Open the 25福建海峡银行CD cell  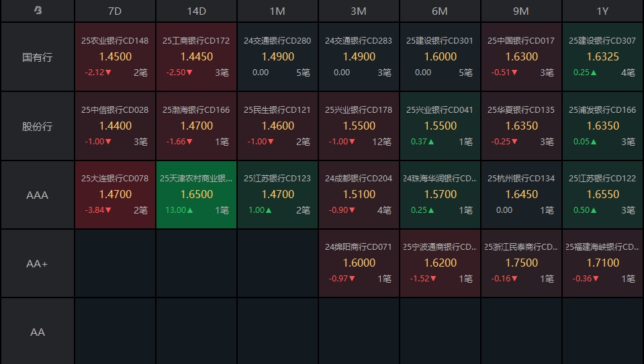602,263
